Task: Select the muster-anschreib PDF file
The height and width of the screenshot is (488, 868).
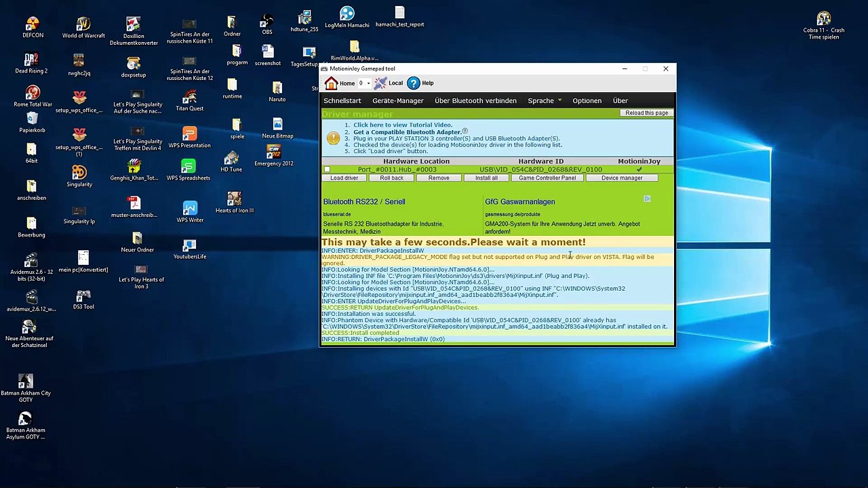Action: (x=134, y=207)
